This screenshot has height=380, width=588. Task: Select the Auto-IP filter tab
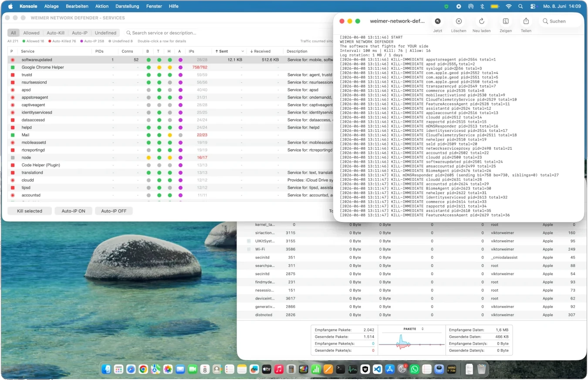point(80,33)
